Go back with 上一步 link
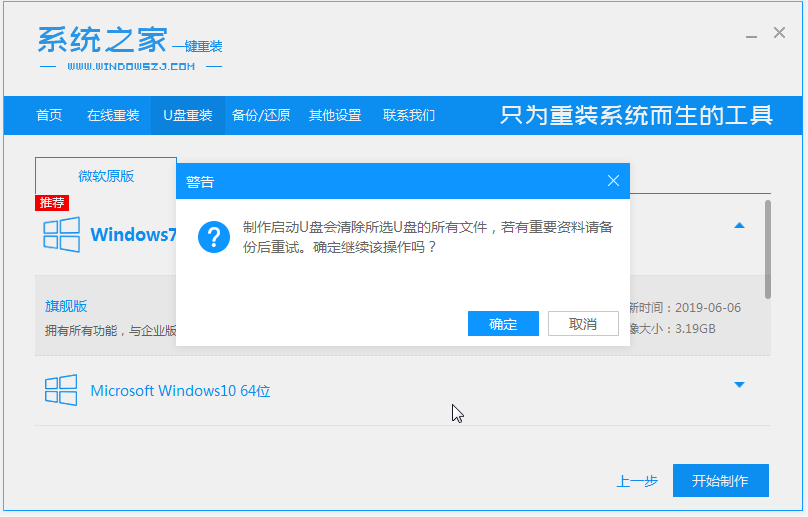Screen dimensions: 808x517 [x=637, y=481]
